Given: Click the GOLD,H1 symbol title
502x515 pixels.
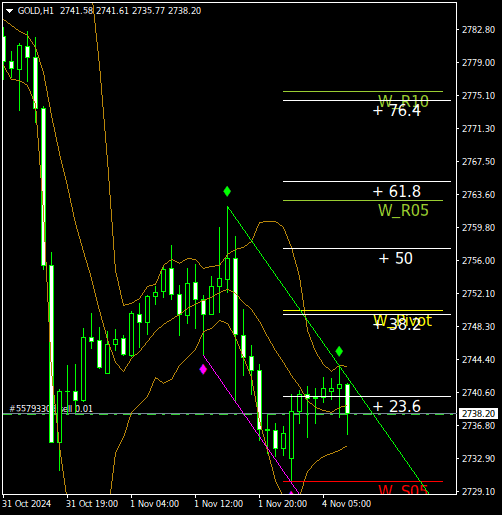Looking at the screenshot, I should point(36,11).
